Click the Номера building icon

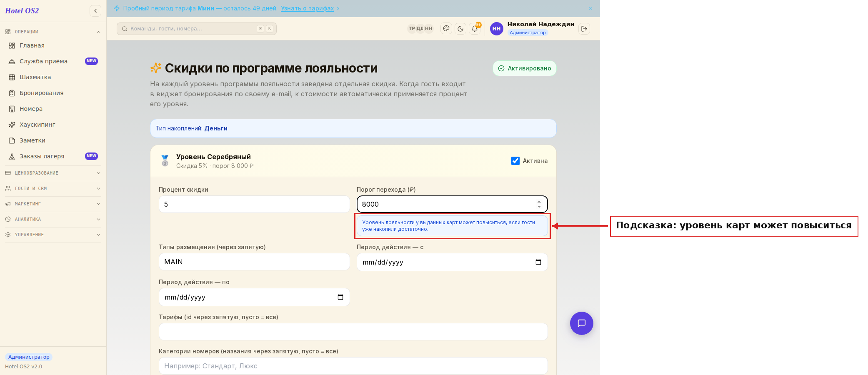point(12,109)
